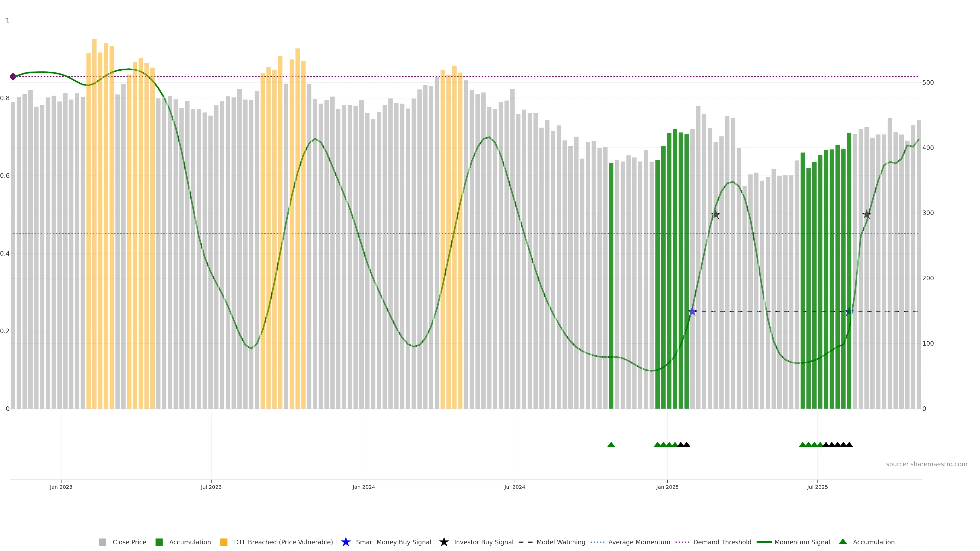The height and width of the screenshot is (551, 980).
Task: Click green triangle icon in legend
Action: [x=843, y=542]
